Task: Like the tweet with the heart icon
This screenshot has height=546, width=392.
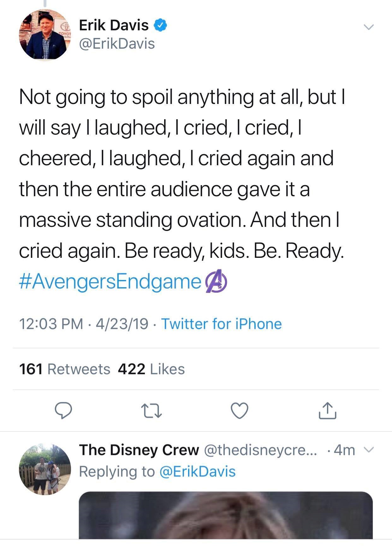Action: point(240,410)
